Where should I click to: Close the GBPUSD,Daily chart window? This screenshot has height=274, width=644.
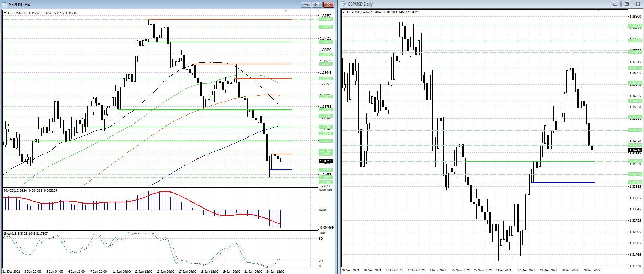[x=638, y=4]
